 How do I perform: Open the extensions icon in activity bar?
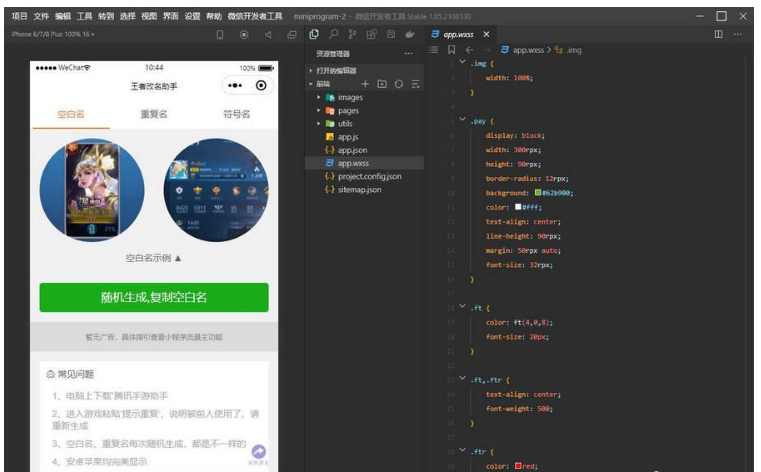click(x=371, y=34)
